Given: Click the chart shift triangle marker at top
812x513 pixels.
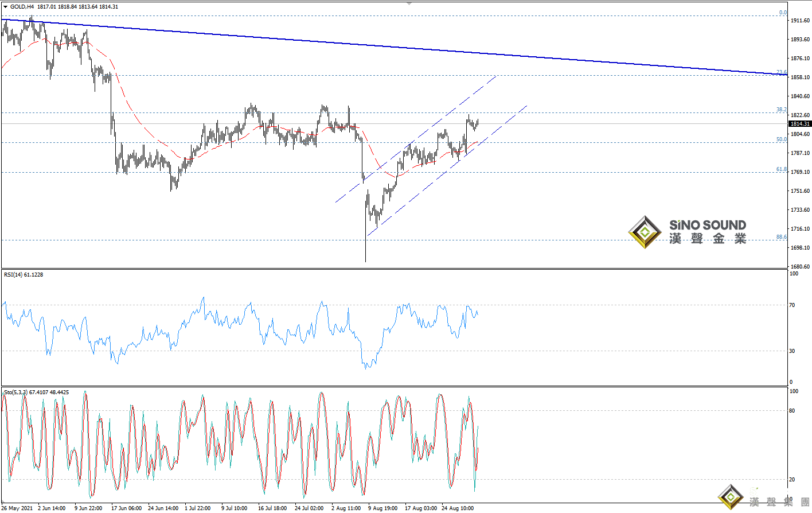Looking at the screenshot, I should click(x=409, y=3).
